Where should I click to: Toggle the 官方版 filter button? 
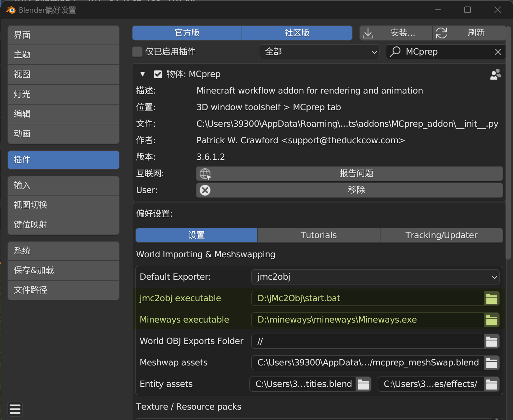[187, 33]
